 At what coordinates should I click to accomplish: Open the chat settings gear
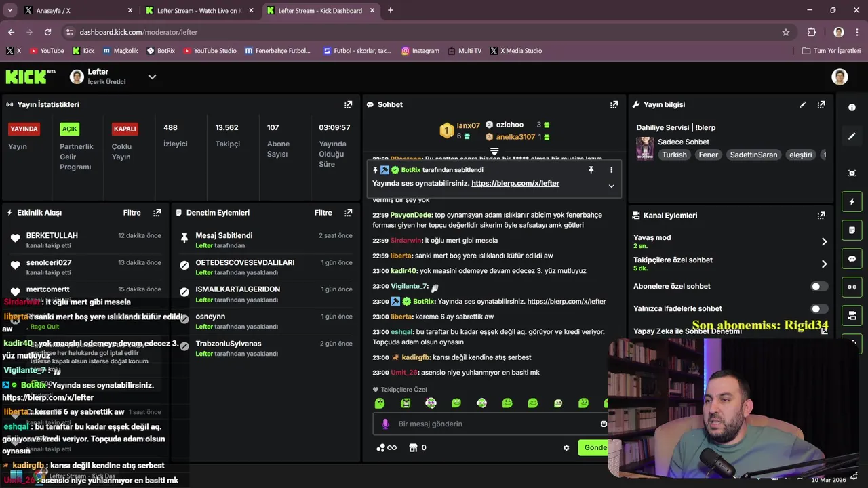566,448
